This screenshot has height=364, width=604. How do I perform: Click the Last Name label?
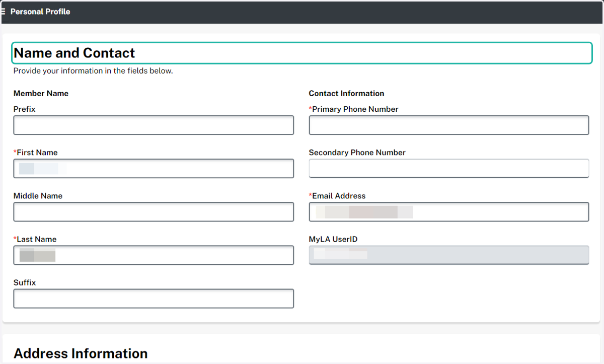(35, 239)
